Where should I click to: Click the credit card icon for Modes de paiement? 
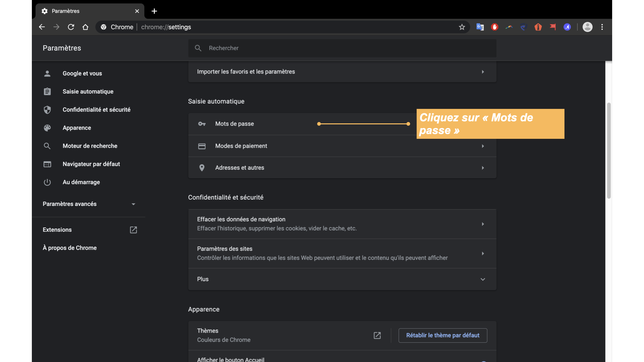click(x=202, y=146)
